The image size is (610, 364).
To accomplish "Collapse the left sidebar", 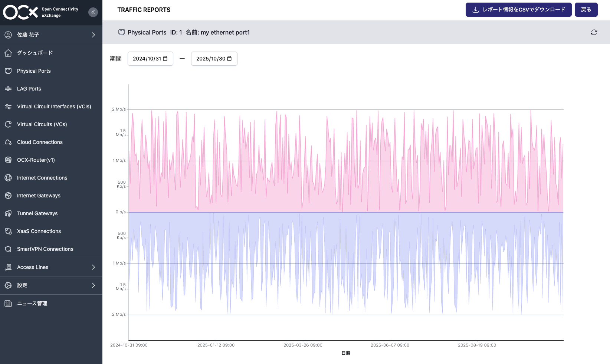I will tap(93, 12).
